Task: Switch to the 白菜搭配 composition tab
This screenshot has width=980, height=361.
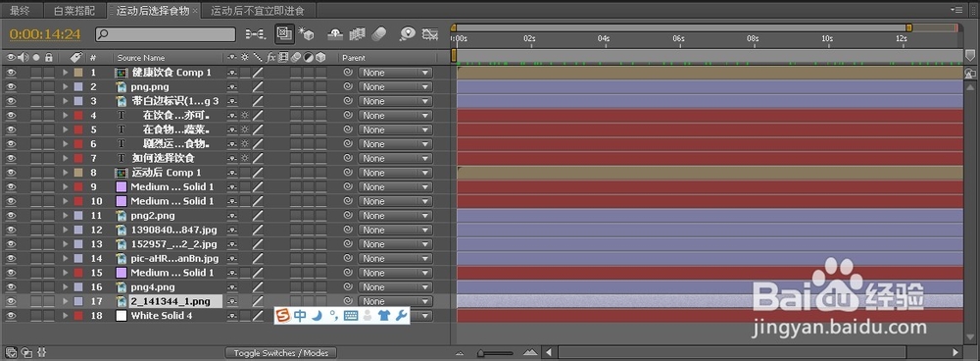Action: click(x=74, y=10)
